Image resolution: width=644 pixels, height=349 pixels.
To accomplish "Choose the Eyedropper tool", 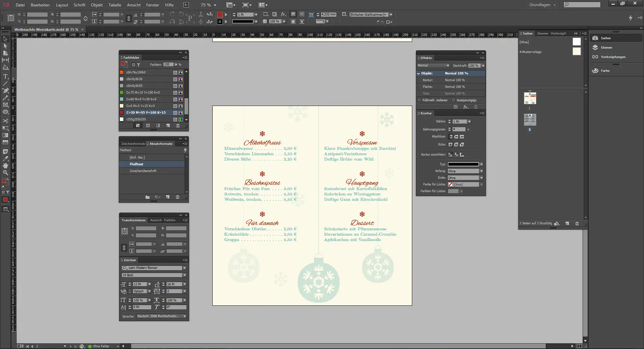I will coord(5,159).
